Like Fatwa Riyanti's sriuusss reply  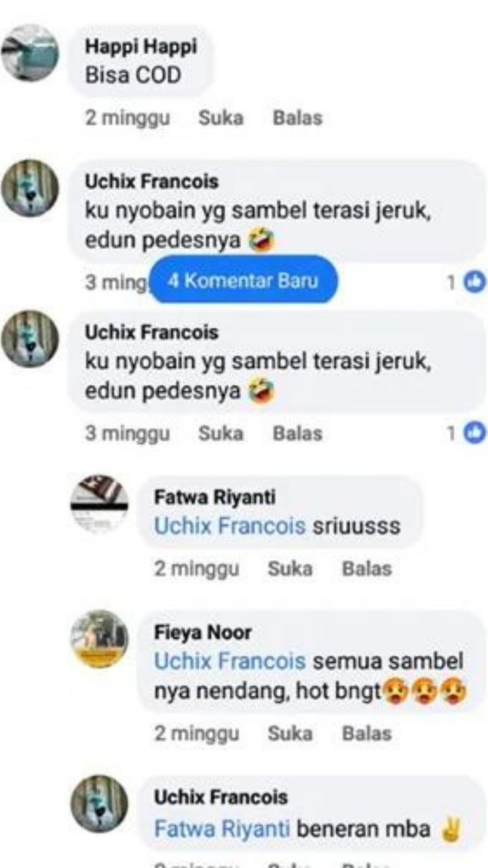tap(290, 568)
